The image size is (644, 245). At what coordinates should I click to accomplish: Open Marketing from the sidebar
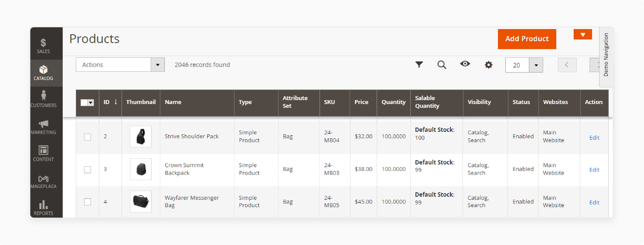click(43, 127)
